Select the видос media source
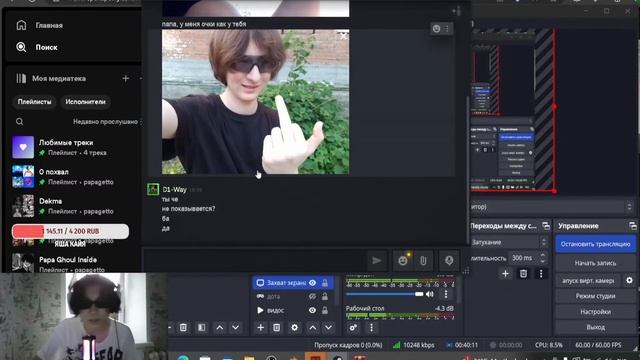 (275, 310)
